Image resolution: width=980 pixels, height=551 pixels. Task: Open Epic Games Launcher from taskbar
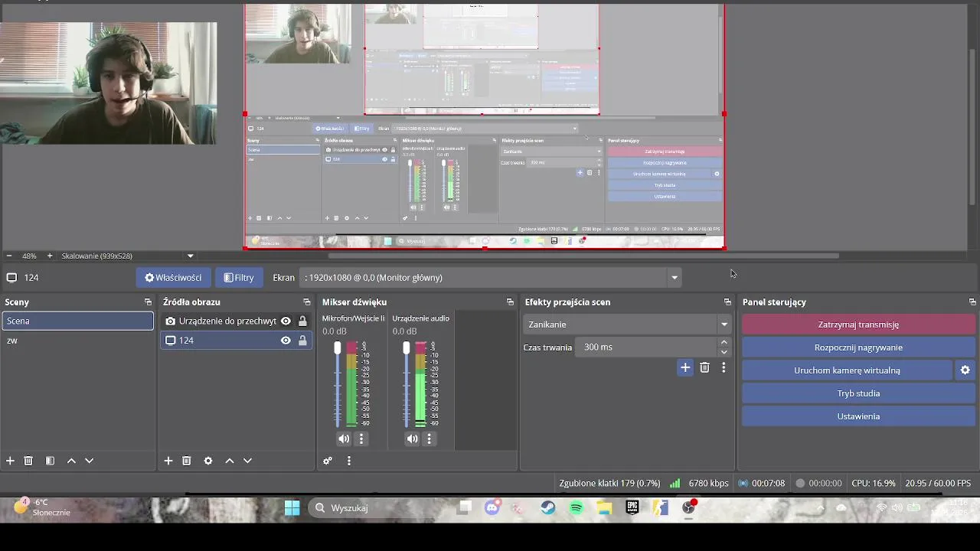tap(632, 507)
